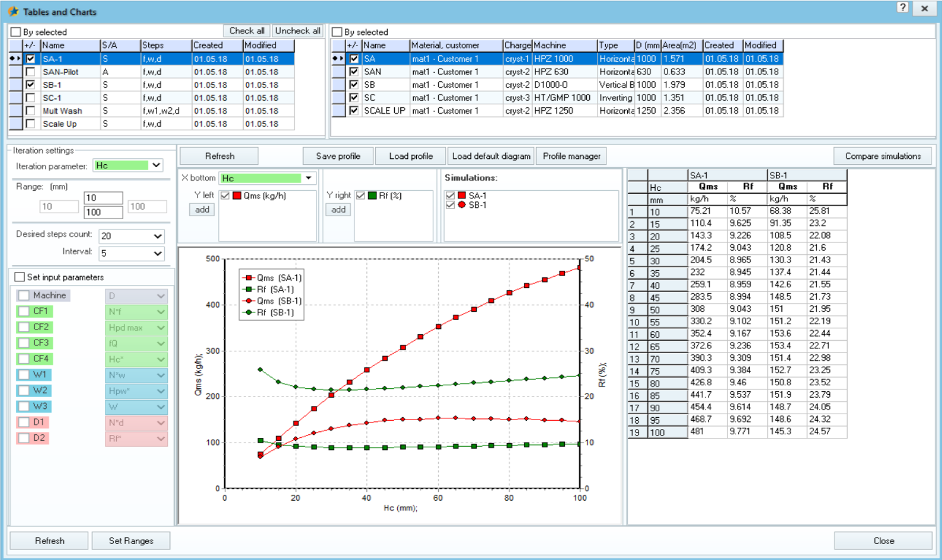This screenshot has height=560, width=942.
Task: Click Check all button
Action: click(247, 31)
